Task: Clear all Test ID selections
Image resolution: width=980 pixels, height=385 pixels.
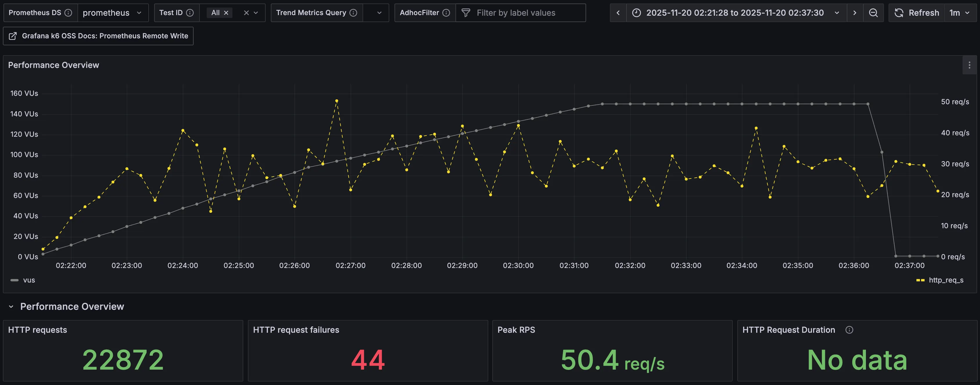Action: 246,13
